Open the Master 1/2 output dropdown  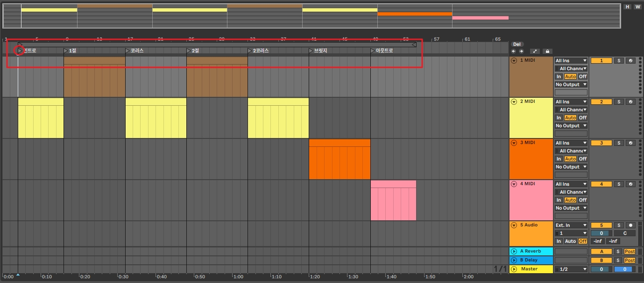coord(571,269)
